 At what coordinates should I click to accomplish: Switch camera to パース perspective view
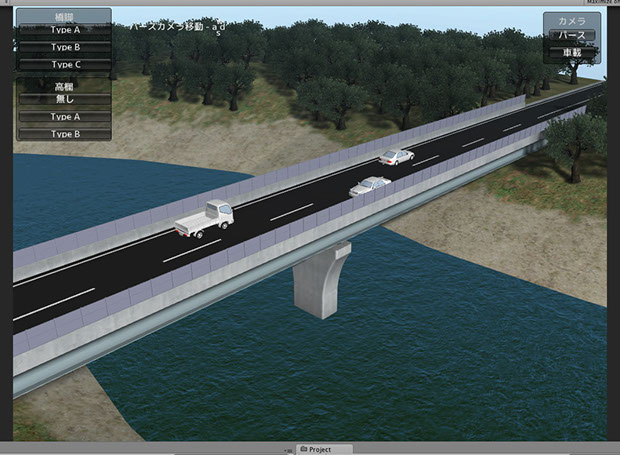pos(572,36)
